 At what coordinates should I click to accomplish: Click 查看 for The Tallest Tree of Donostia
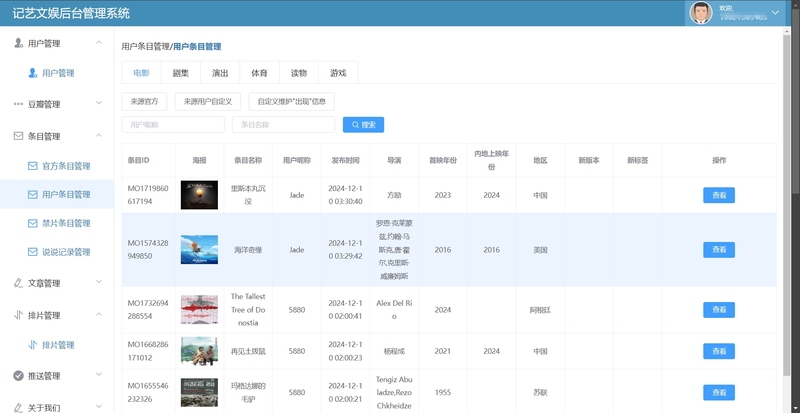coord(719,310)
